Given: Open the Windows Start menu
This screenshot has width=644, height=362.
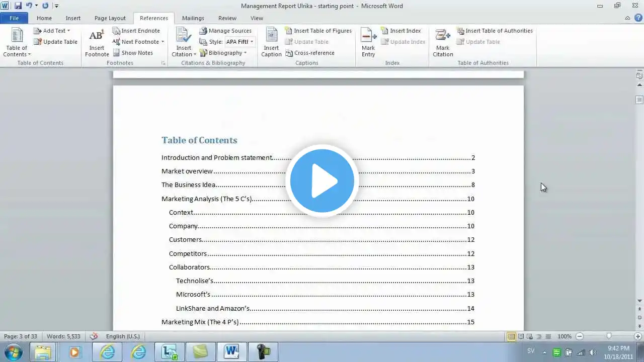Looking at the screenshot, I should (x=14, y=352).
